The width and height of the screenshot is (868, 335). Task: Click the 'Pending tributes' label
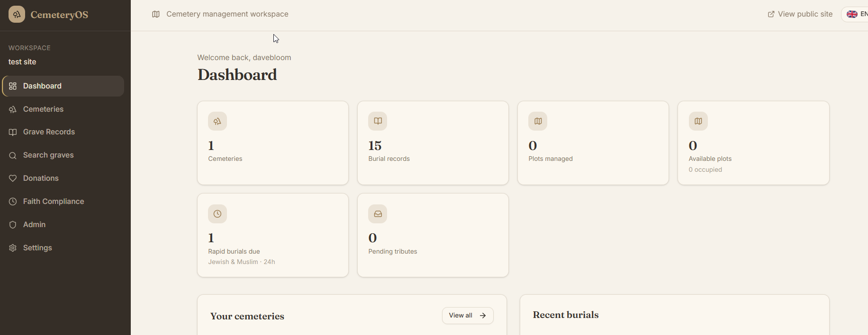pyautogui.click(x=393, y=251)
